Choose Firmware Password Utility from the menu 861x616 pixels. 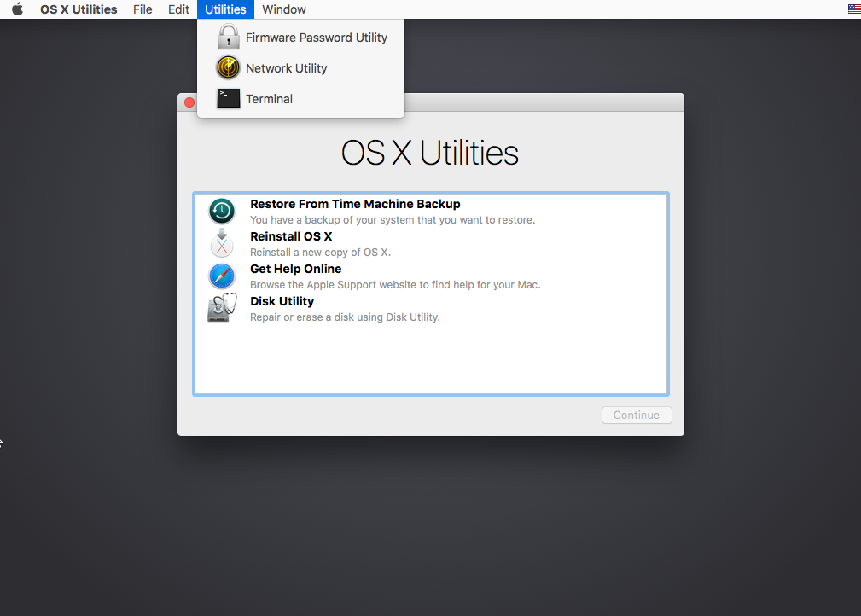(301, 38)
